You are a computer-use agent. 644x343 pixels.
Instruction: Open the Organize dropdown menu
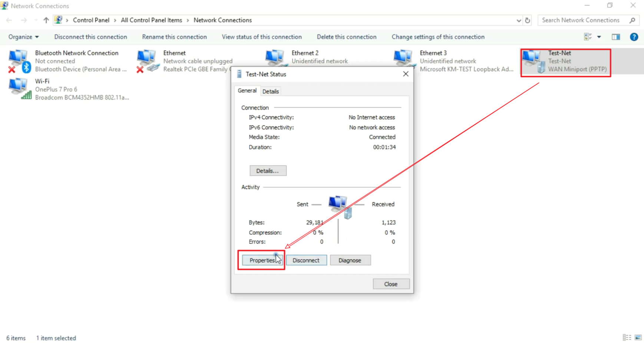click(23, 37)
